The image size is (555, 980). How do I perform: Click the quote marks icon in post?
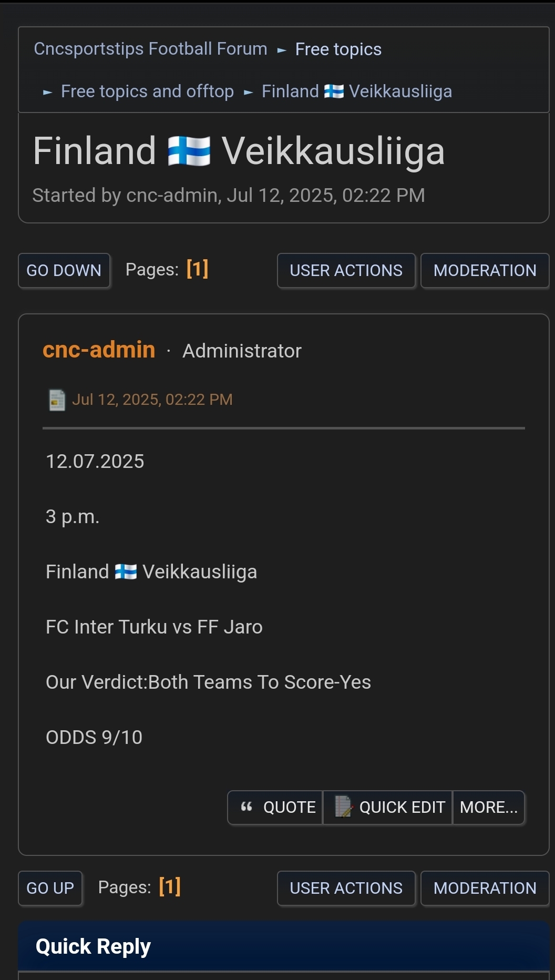pyautogui.click(x=246, y=807)
